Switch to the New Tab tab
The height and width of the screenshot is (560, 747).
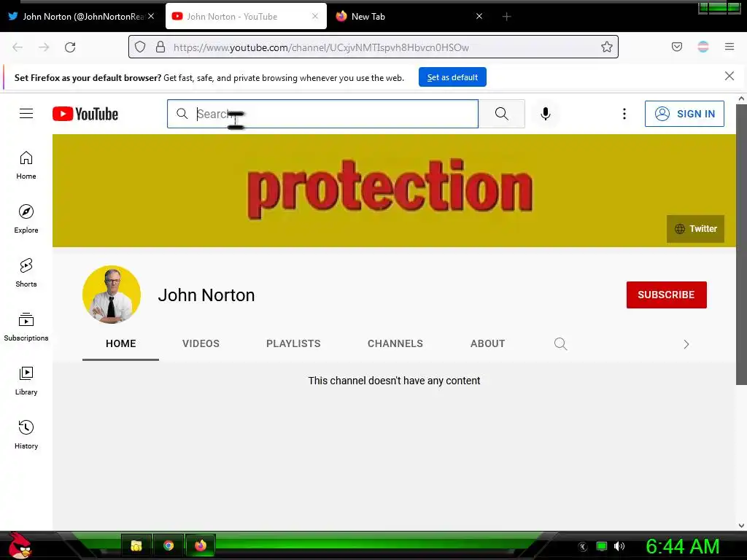click(410, 16)
